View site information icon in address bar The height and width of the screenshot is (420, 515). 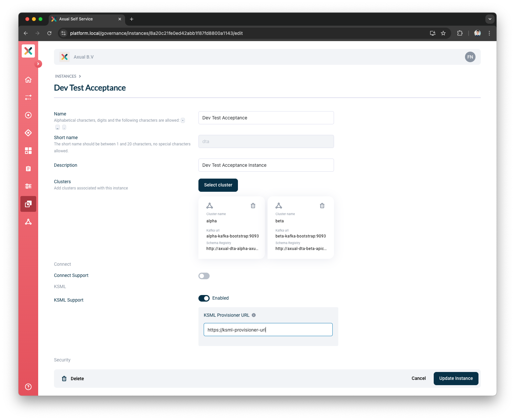click(x=64, y=33)
